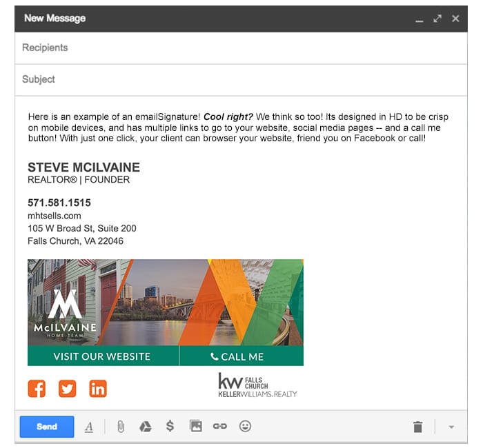Click the STEVE MCILVAINE name text

(83, 167)
